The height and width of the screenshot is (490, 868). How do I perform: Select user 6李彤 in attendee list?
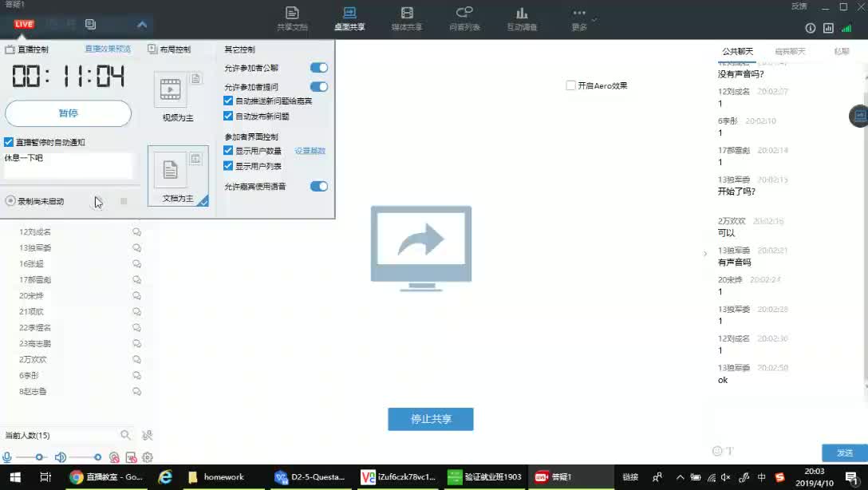click(29, 375)
